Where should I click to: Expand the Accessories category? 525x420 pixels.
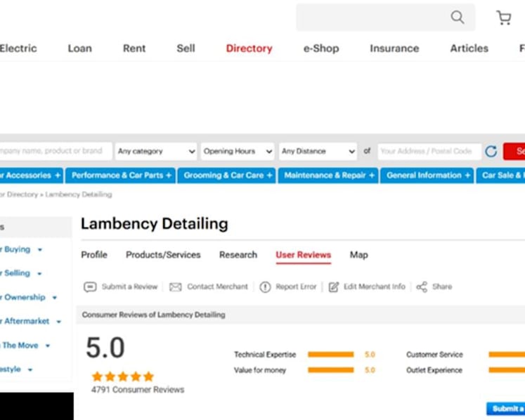(31, 176)
